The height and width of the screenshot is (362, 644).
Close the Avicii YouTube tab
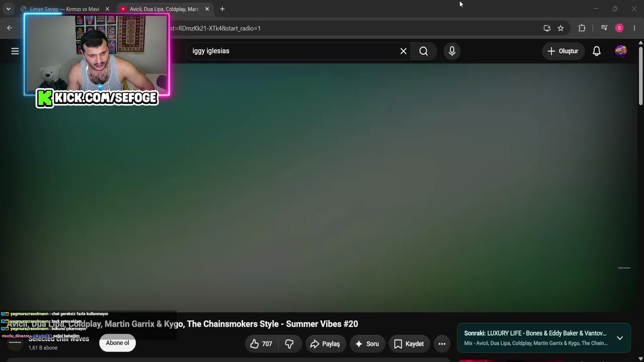[207, 9]
